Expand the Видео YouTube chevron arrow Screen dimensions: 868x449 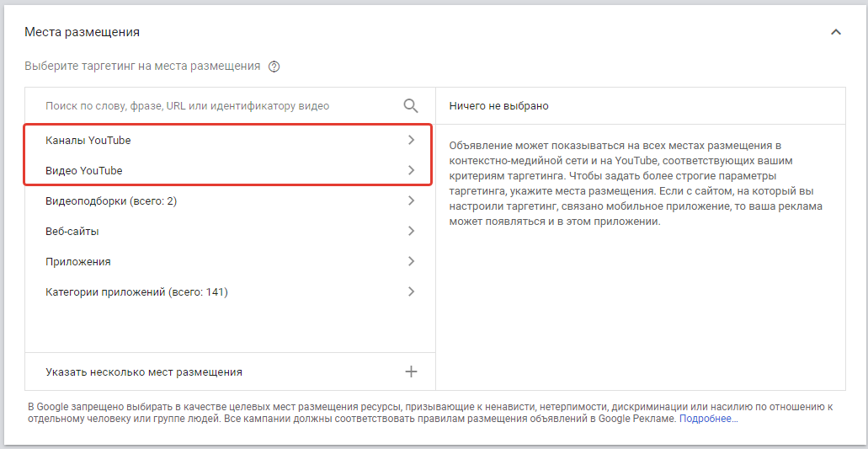point(411,170)
